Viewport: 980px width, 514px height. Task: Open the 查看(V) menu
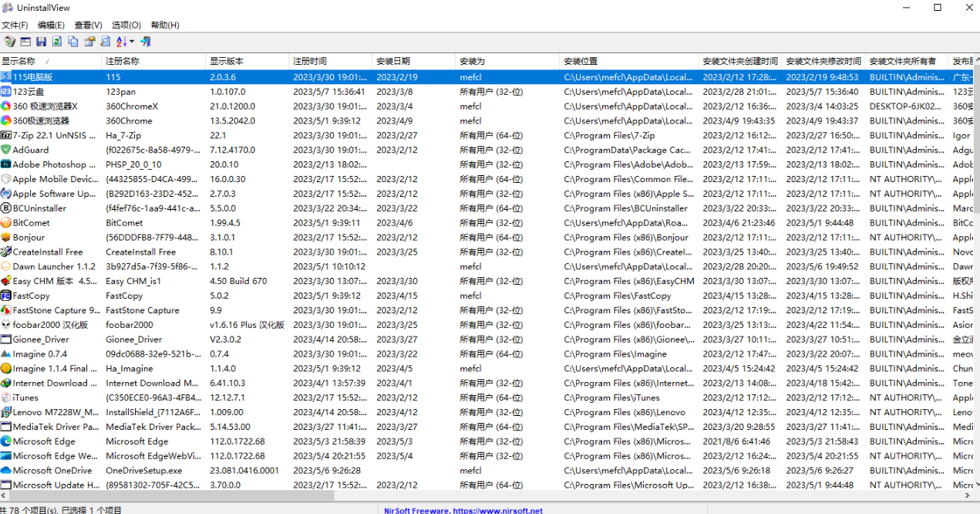pyautogui.click(x=88, y=25)
